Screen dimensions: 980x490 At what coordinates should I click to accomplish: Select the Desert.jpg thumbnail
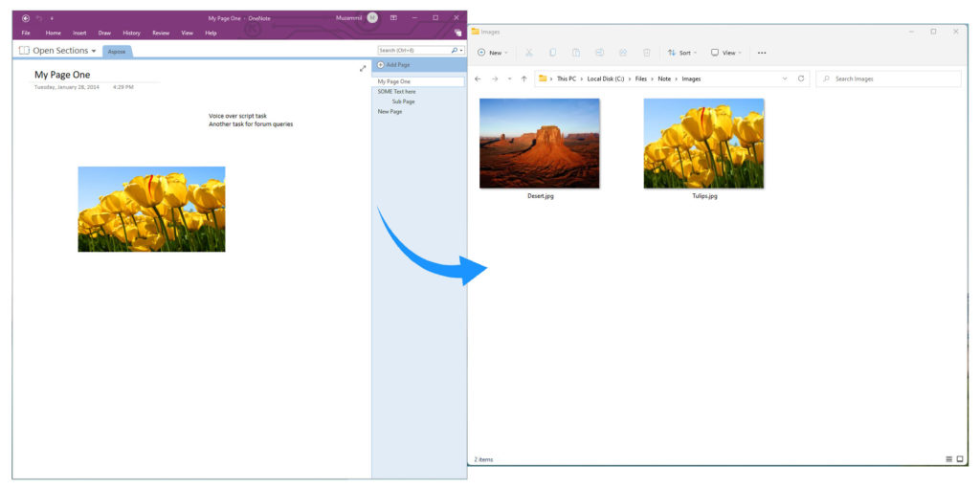540,144
